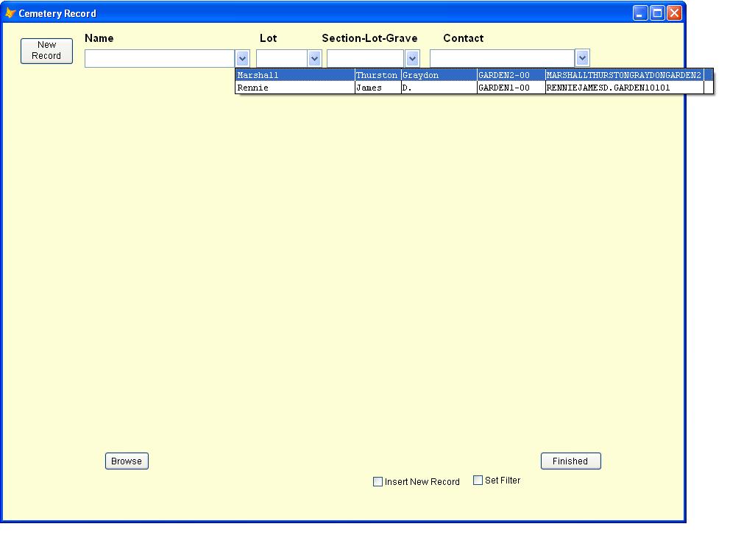This screenshot has width=730, height=560.
Task: Close the Cemetery Record window
Action: (674, 13)
